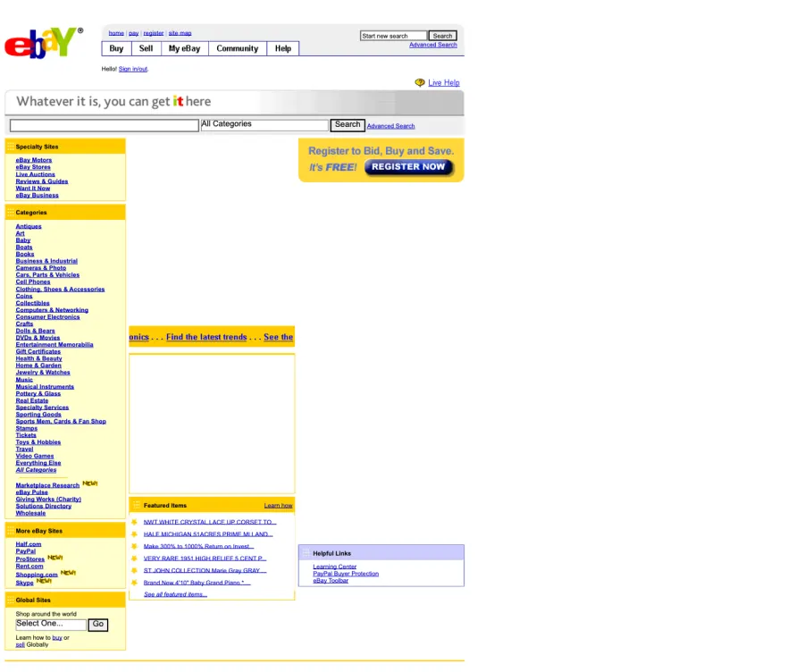Click the main Search button
Image resolution: width=804 pixels, height=672 pixels.
[348, 124]
